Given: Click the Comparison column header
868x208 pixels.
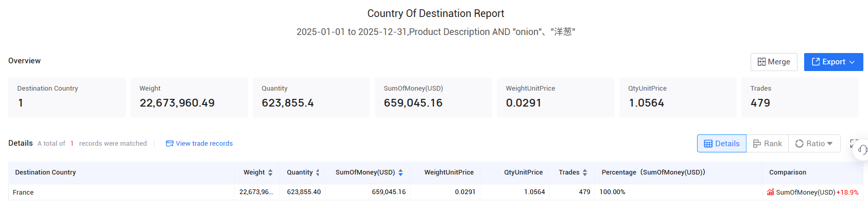Looking at the screenshot, I should pos(812,172).
